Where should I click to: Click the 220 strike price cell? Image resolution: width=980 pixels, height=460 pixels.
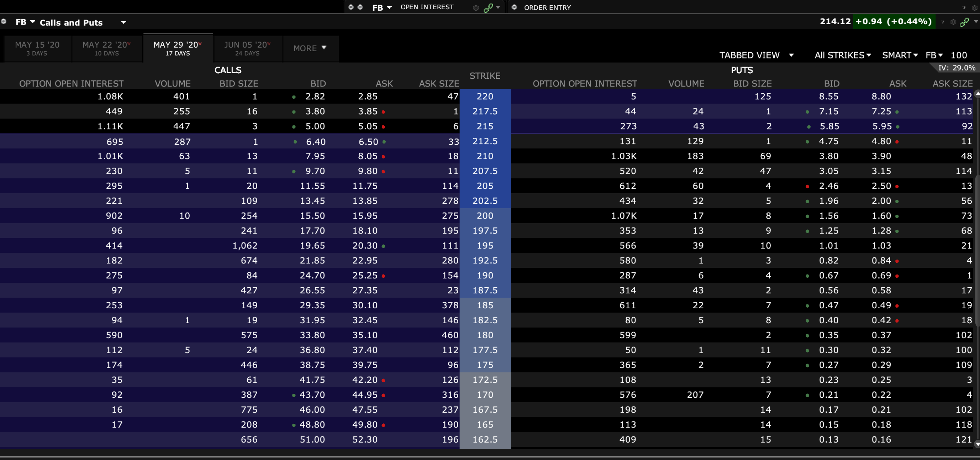pos(485,96)
